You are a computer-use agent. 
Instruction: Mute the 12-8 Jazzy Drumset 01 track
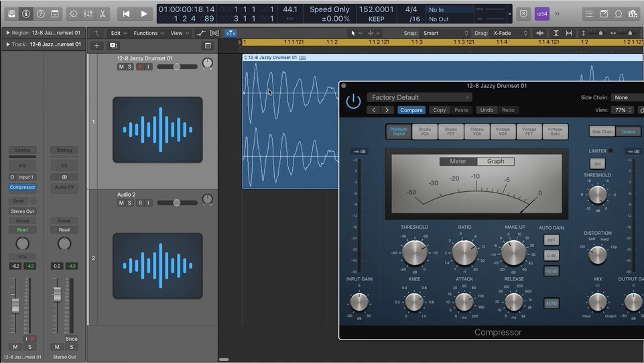[121, 66]
